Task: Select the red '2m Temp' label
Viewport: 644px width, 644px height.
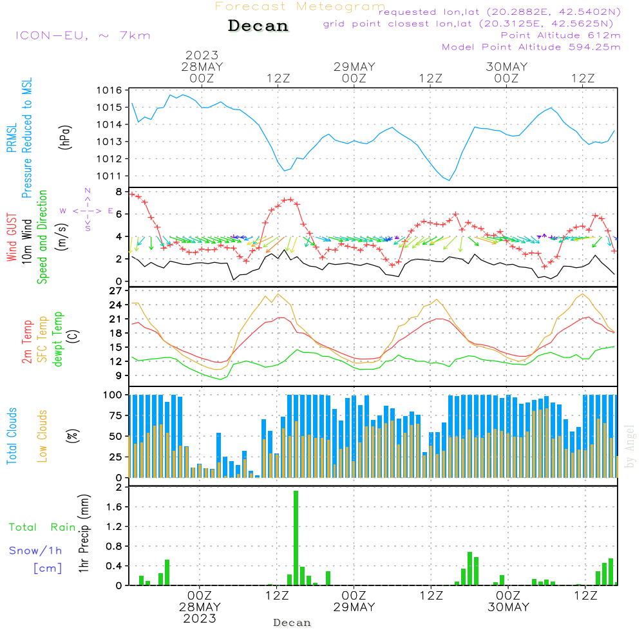Action: coord(26,342)
